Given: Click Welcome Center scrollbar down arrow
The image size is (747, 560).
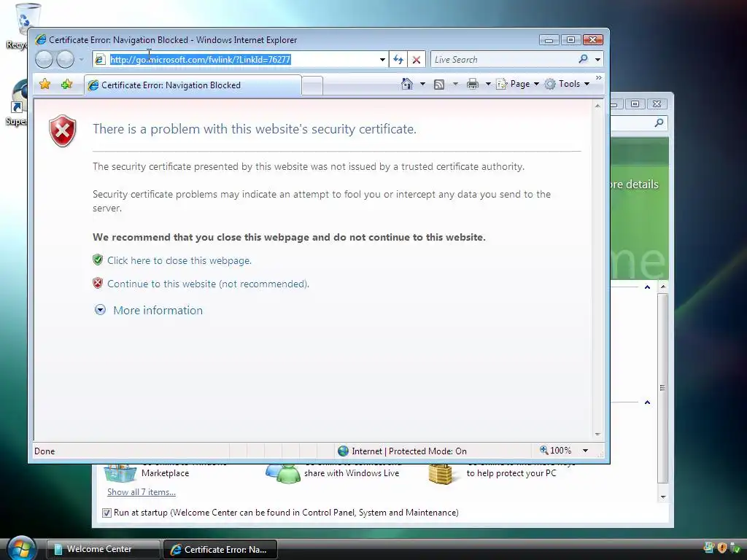Looking at the screenshot, I should (x=662, y=497).
